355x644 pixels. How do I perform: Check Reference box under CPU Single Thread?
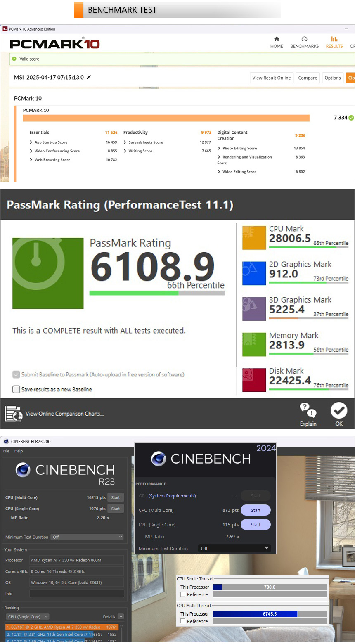pos(183,594)
